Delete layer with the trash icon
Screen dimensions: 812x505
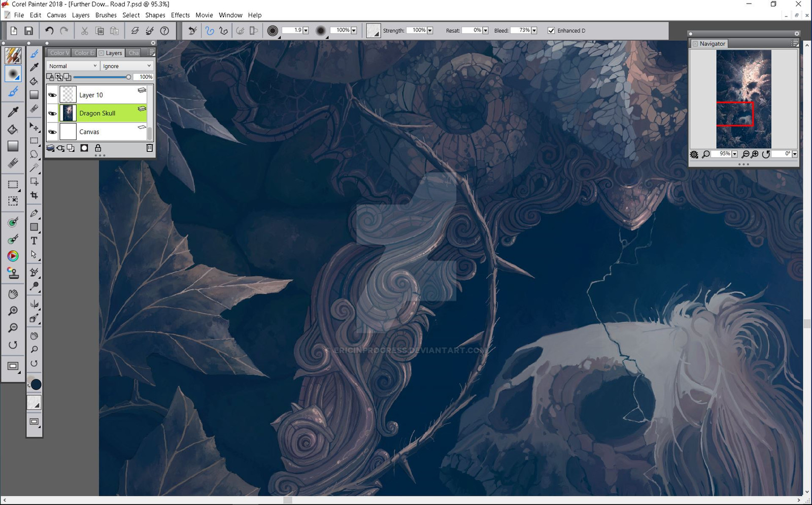[x=149, y=148]
